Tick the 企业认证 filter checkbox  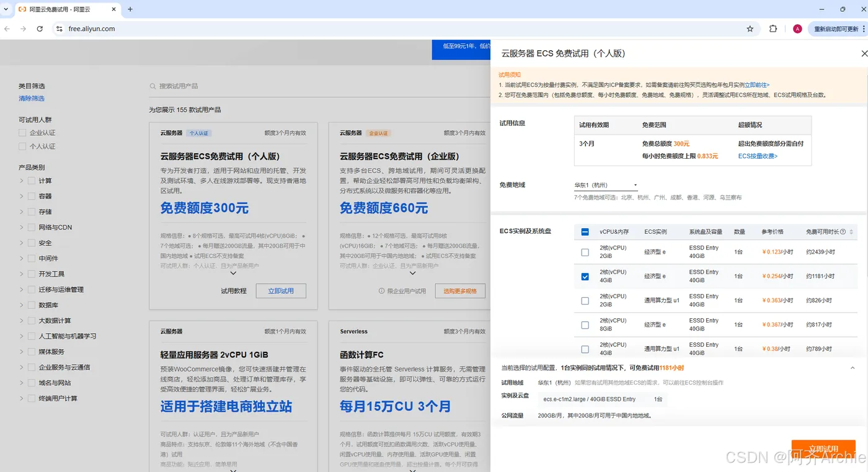point(22,133)
